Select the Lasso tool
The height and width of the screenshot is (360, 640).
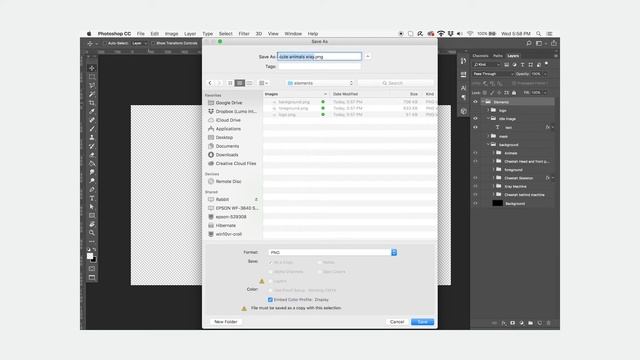click(92, 85)
